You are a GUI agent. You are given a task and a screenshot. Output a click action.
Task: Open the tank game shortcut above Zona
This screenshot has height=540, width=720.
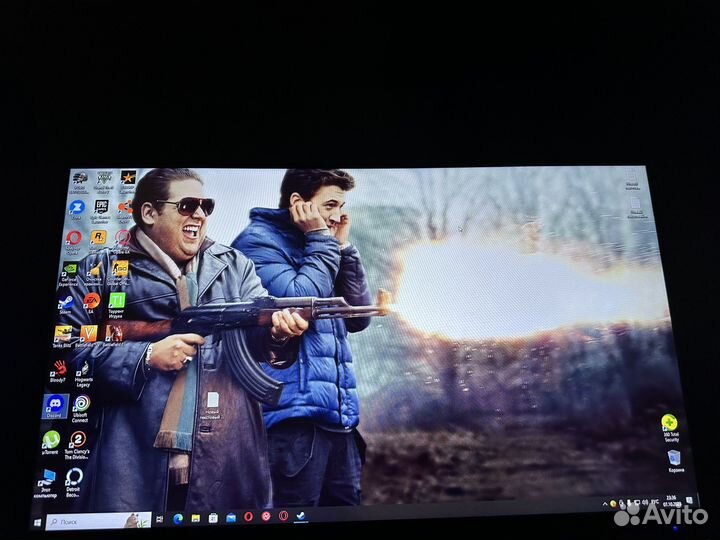pos(79,182)
